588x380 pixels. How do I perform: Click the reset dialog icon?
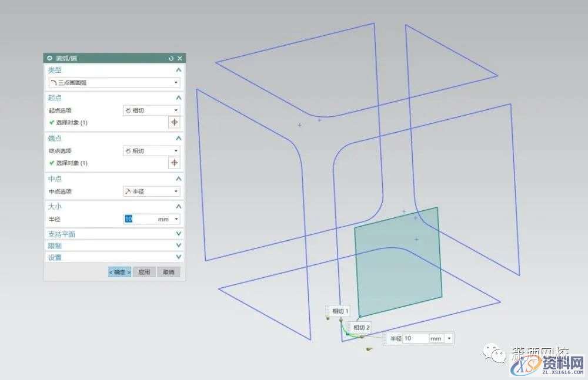(x=171, y=58)
